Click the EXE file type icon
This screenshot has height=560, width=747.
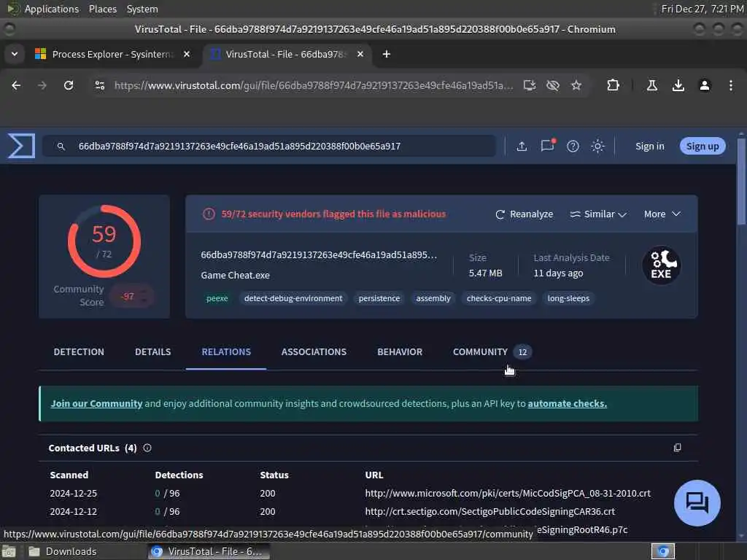coord(661,265)
